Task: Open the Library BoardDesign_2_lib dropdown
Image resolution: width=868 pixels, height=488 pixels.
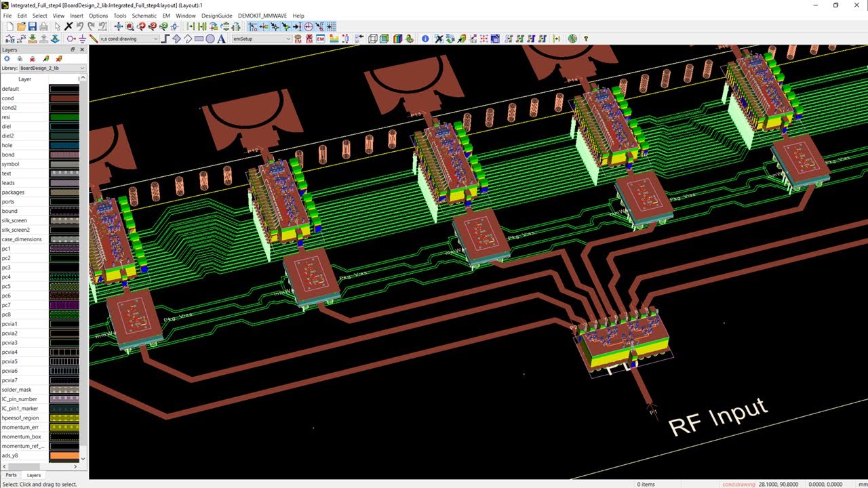Action: click(52, 68)
